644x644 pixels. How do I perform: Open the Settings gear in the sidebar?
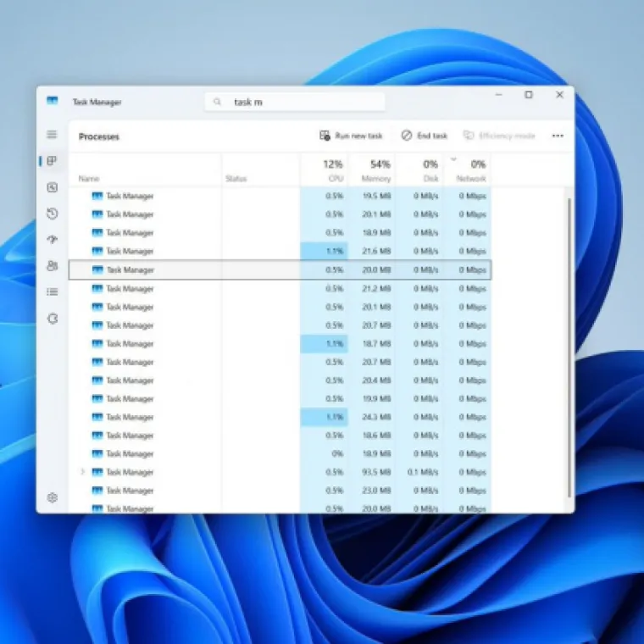52,498
